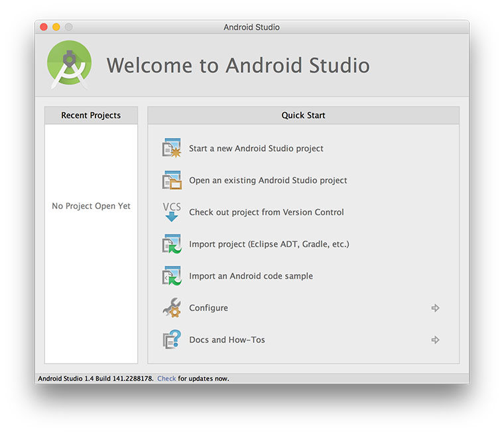This screenshot has width=504, height=434.
Task: Click the Check link for updates
Action: (x=166, y=378)
